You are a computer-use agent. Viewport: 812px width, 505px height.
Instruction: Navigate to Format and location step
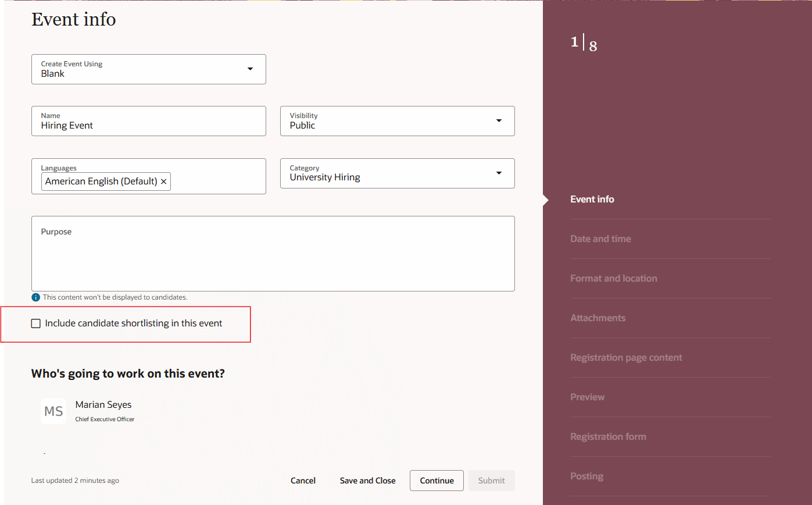coord(614,278)
